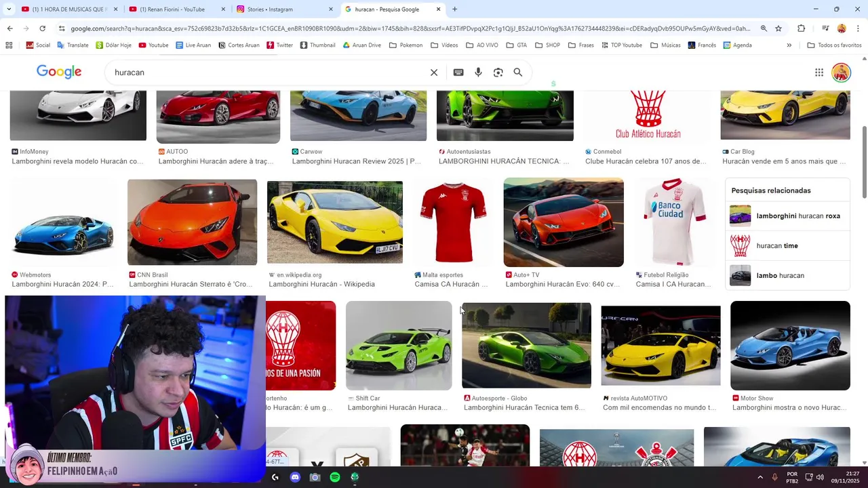Open the Músicas bookmark folder
The width and height of the screenshot is (868, 488).
coord(665,45)
